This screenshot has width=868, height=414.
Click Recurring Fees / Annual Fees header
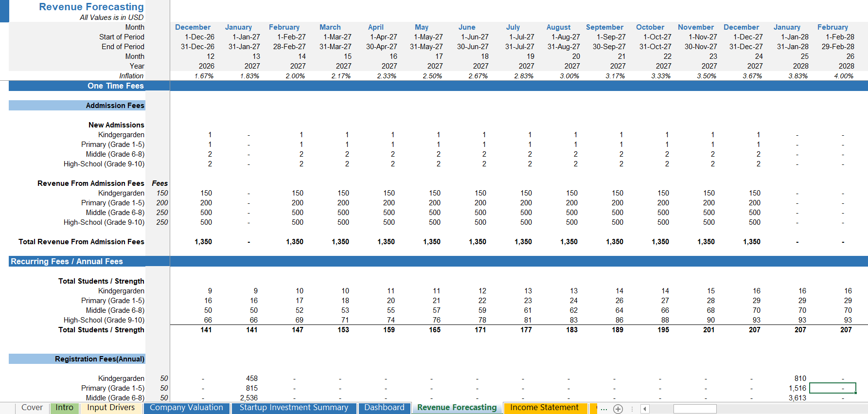[x=67, y=261]
